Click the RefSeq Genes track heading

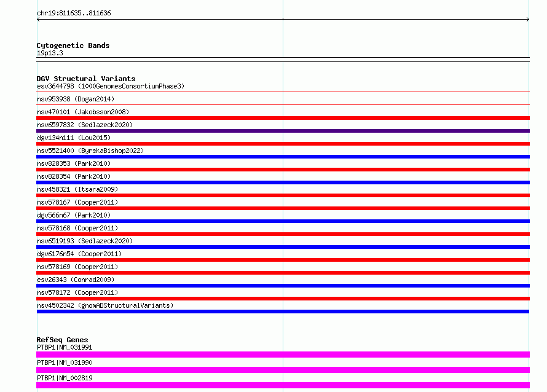[62, 340]
